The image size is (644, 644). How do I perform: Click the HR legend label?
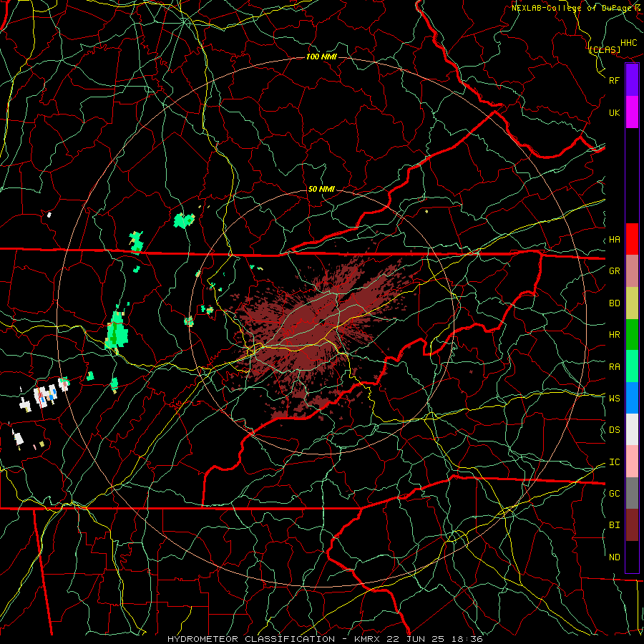coord(615,335)
